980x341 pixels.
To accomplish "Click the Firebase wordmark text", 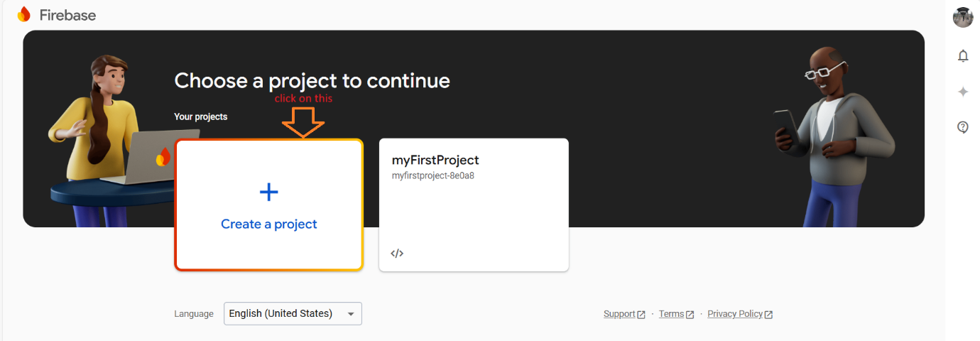I will (67, 15).
